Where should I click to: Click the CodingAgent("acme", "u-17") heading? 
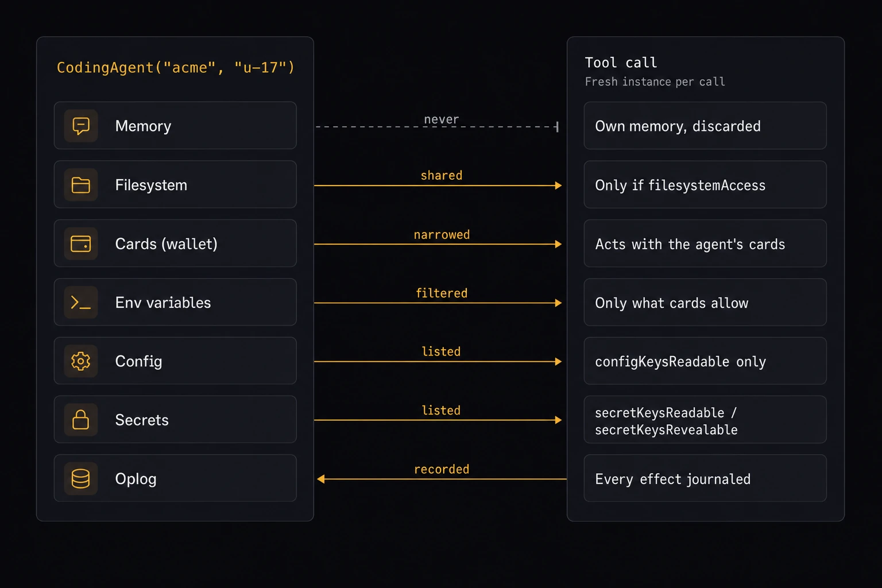[176, 68]
